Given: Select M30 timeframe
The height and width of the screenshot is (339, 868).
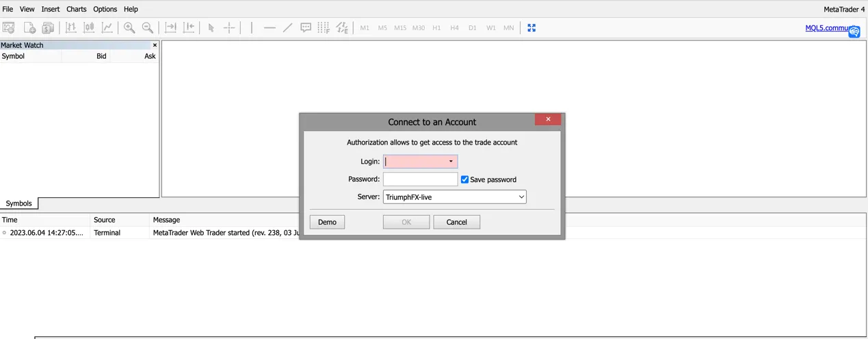Looking at the screenshot, I should tap(419, 28).
